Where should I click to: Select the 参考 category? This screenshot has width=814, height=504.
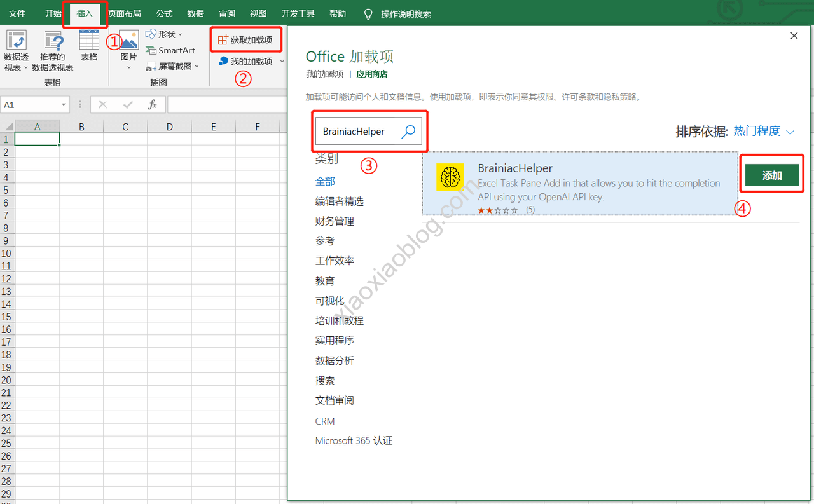pyautogui.click(x=324, y=241)
